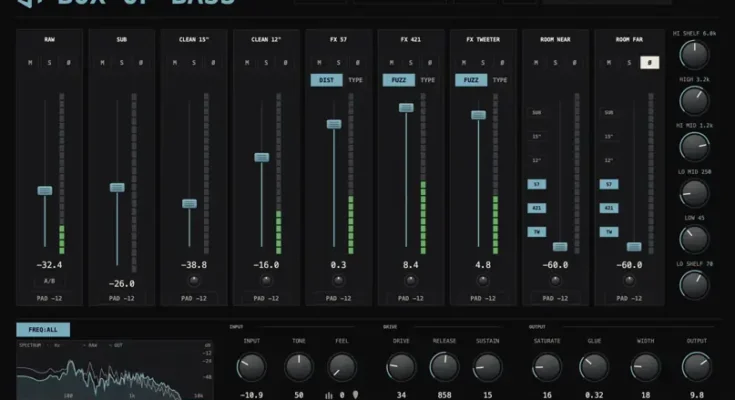Solo the RAW channel
The height and width of the screenshot is (400, 735).
tap(49, 62)
